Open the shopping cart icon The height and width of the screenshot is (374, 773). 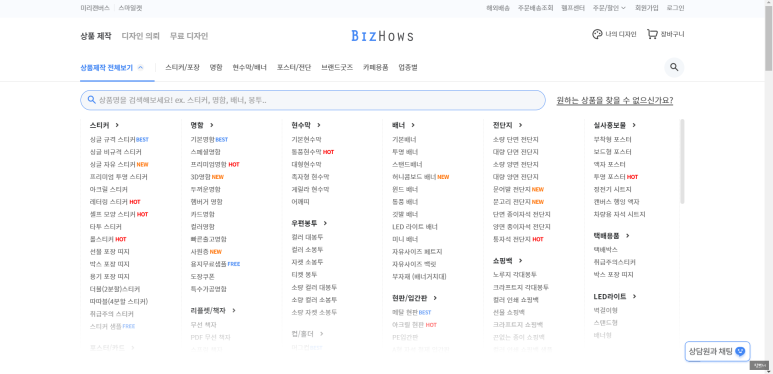pos(652,34)
